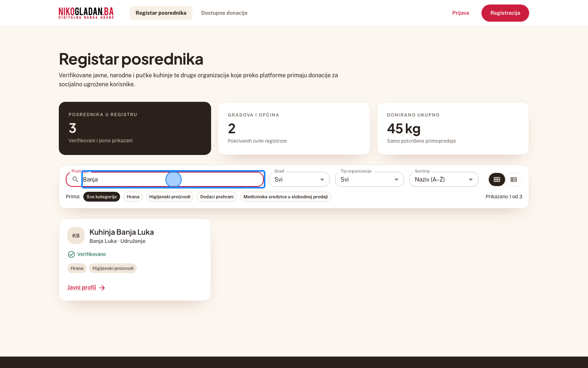Select the Sve kategorije filter chip
The width and height of the screenshot is (588, 368).
(x=102, y=197)
